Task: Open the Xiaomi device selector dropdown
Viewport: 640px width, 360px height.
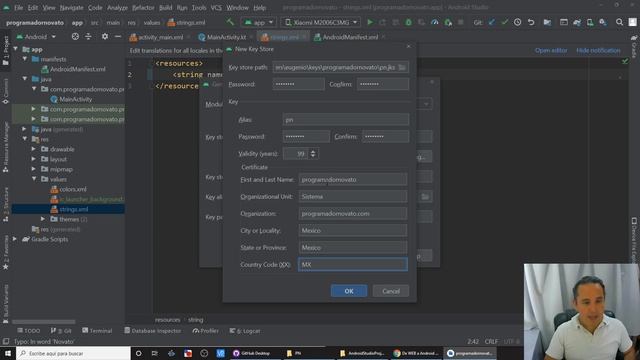Action: coord(321,22)
